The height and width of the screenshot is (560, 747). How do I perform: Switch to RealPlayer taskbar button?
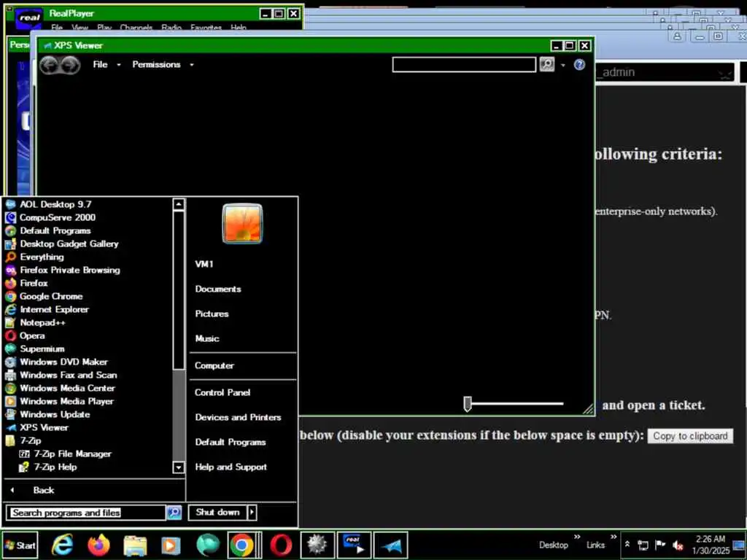tap(354, 545)
